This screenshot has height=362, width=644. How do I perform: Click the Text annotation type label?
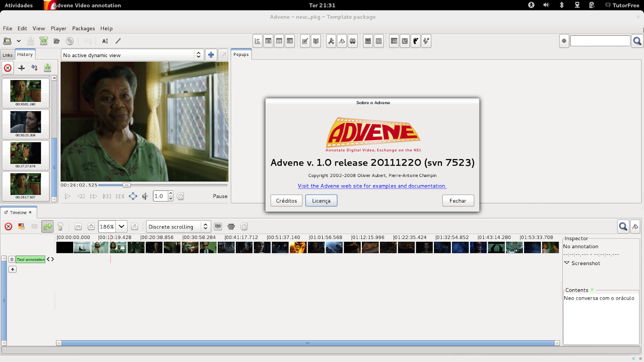click(x=31, y=259)
